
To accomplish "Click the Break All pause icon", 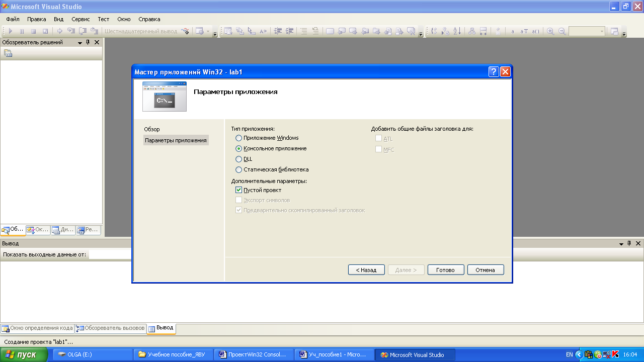I will [22, 31].
